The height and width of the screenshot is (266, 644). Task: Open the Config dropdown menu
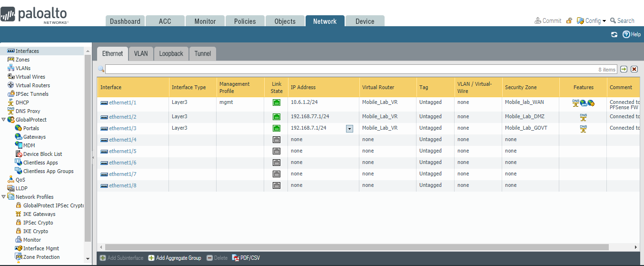[x=592, y=20]
